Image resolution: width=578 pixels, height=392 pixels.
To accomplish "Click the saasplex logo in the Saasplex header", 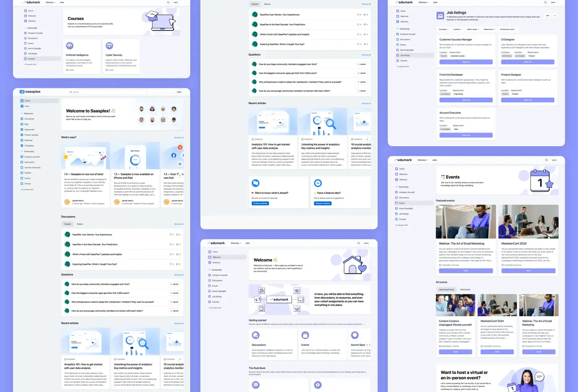I will tap(30, 92).
